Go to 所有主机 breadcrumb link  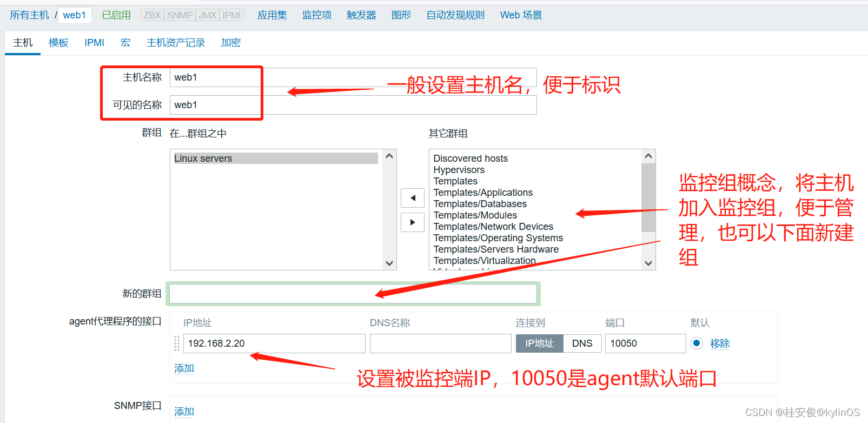pyautogui.click(x=29, y=15)
